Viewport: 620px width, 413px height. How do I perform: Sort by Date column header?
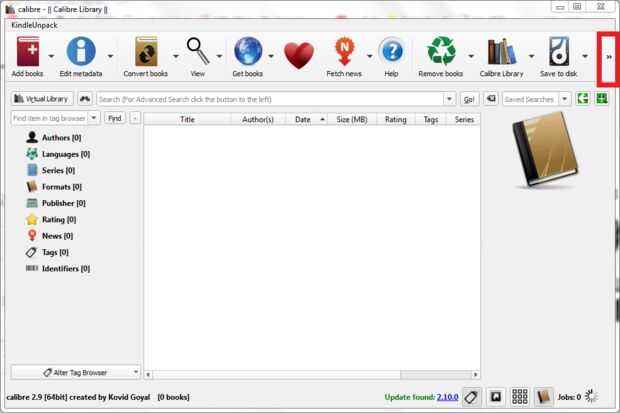tap(306, 119)
